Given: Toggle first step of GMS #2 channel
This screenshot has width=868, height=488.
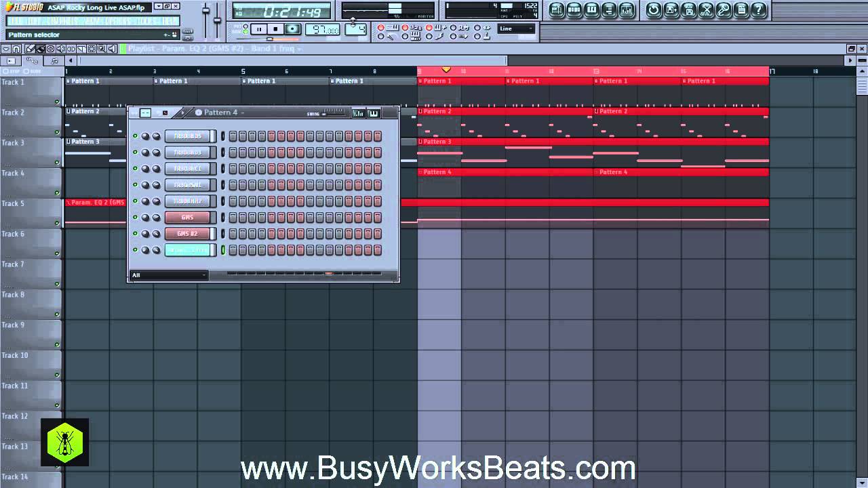Looking at the screenshot, I should tap(233, 234).
